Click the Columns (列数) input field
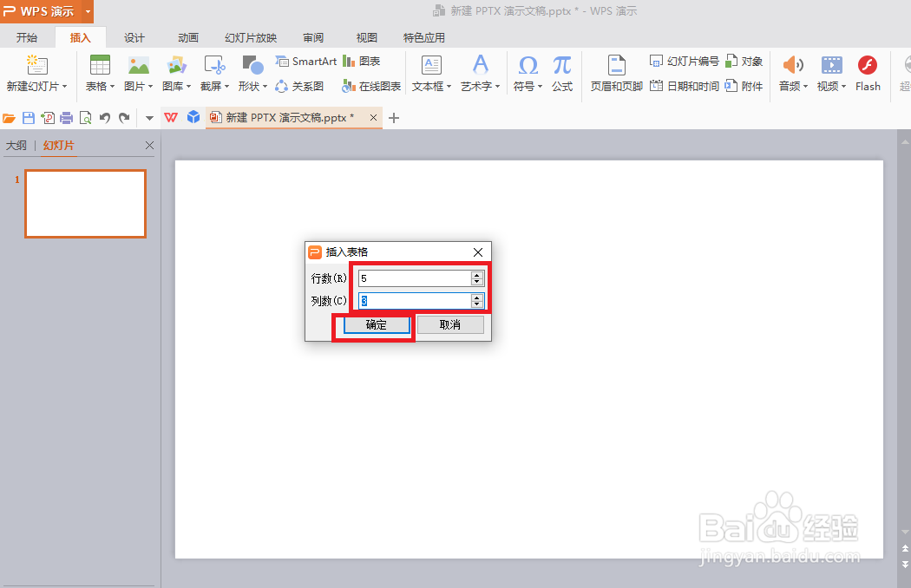 [x=415, y=301]
